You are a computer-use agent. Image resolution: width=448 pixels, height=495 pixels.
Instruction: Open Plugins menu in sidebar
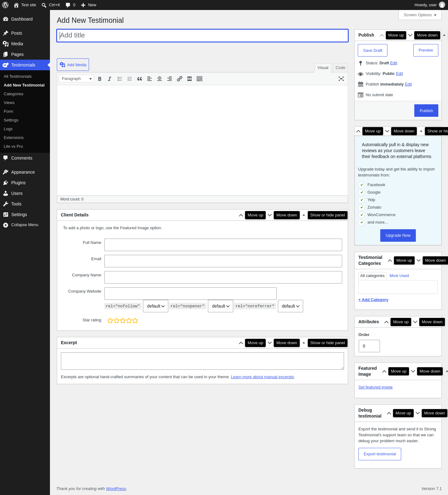coord(25,183)
